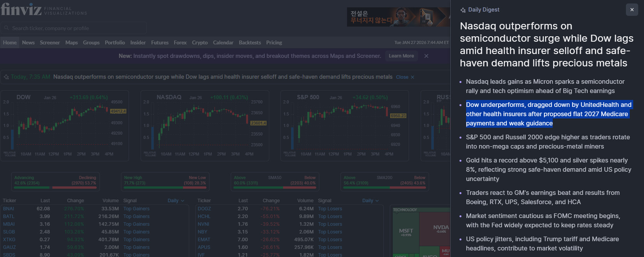Open the DOGZ ticker link
The height and width of the screenshot is (257, 644).
coord(204,209)
